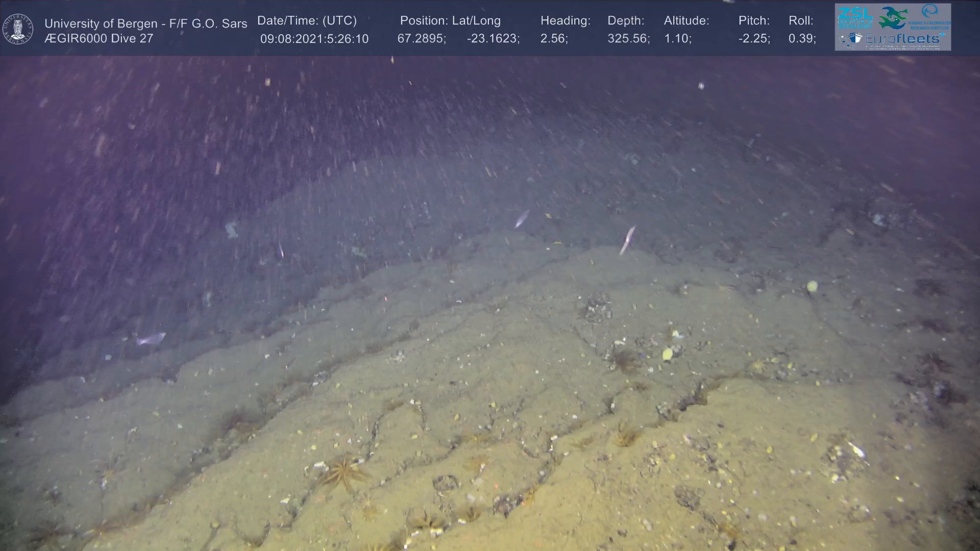Screen dimensions: 980x551
Task: Click the University of Bergen seal logo
Action: 18,29
